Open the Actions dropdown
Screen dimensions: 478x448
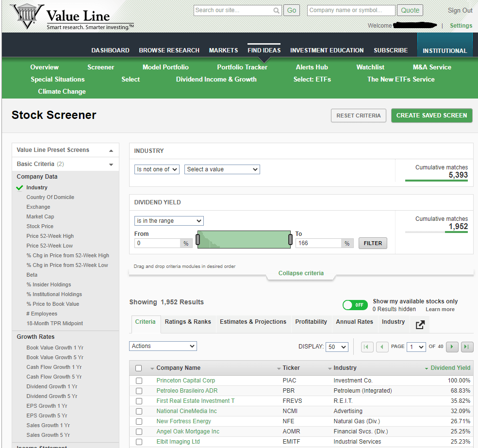click(163, 346)
